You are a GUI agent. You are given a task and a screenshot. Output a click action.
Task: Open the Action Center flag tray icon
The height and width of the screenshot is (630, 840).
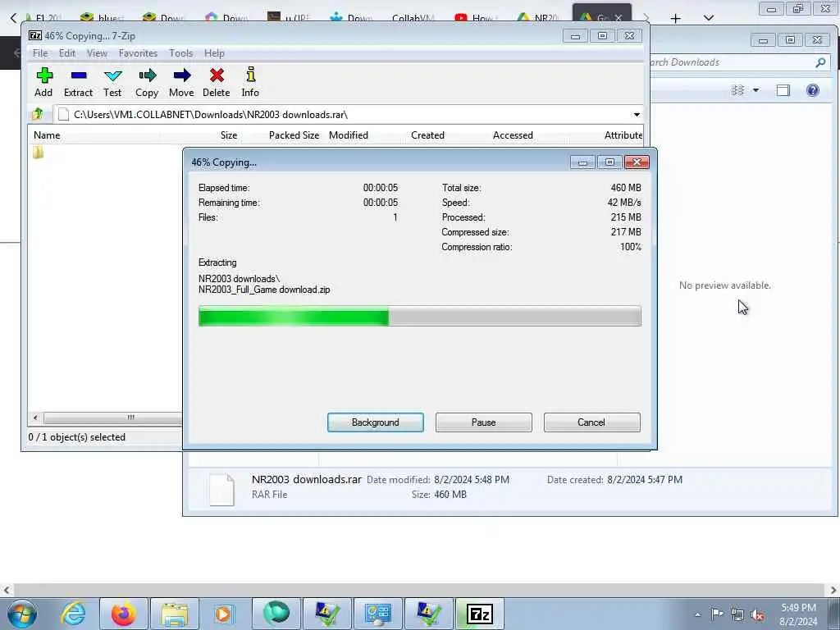717,614
